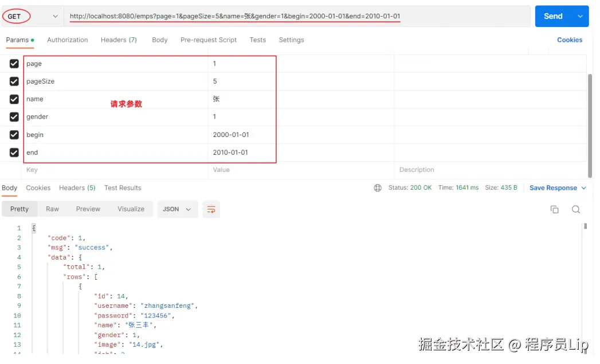
Task: Click the 'end' key cell
Action: pos(116,152)
